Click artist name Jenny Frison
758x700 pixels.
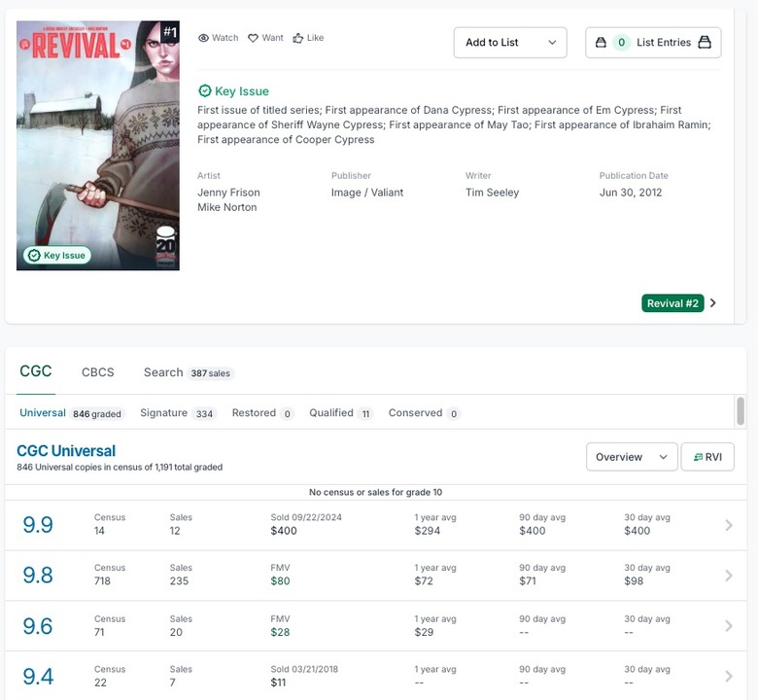[x=228, y=192]
